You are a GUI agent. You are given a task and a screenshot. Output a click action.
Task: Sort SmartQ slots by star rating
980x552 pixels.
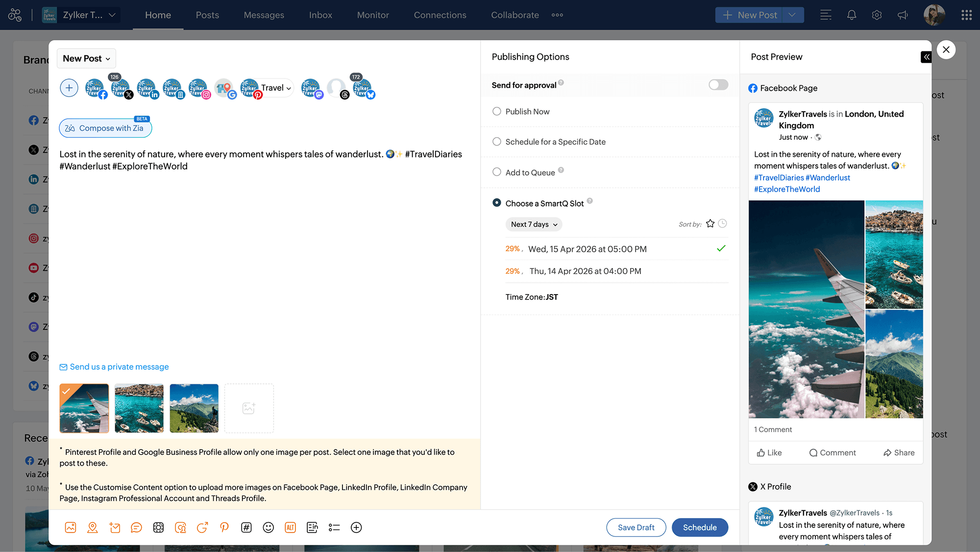pyautogui.click(x=710, y=224)
